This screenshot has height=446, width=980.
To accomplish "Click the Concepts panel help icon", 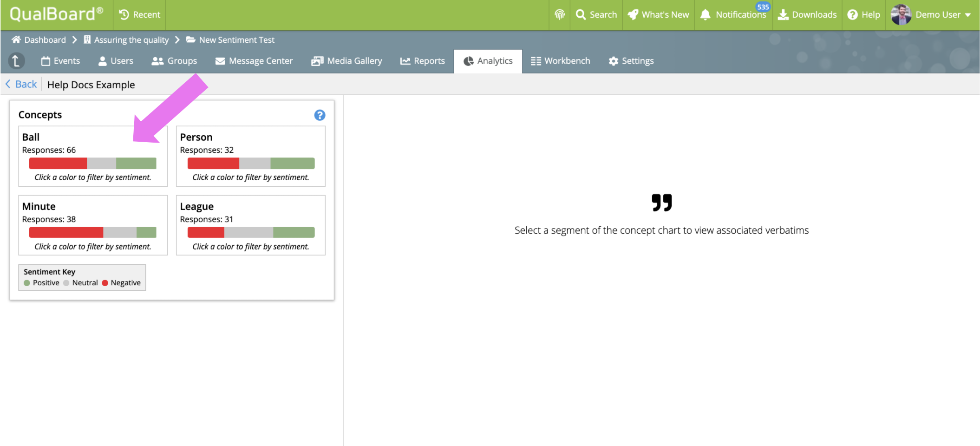I will pyautogui.click(x=320, y=115).
